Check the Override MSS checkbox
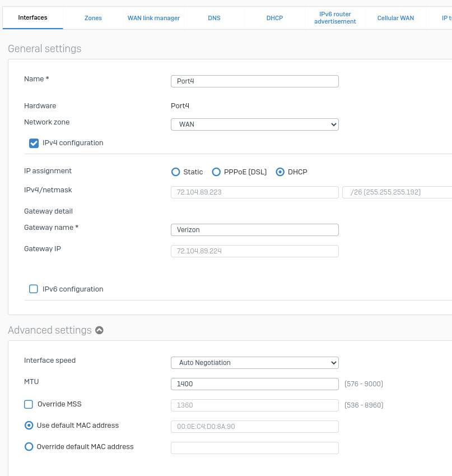452x476 pixels. pos(29,404)
